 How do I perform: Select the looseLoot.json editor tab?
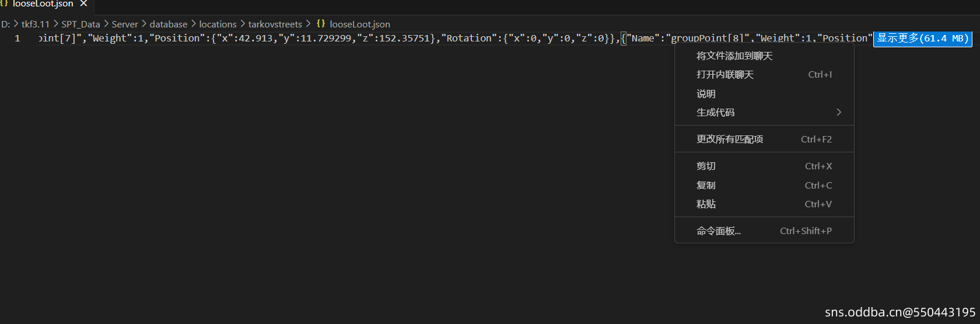point(43,4)
